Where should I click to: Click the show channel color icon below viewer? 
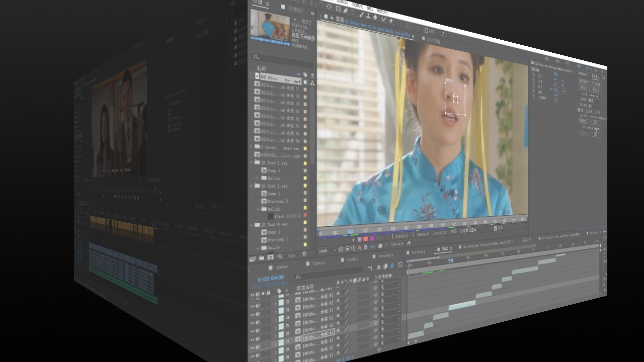(359, 247)
